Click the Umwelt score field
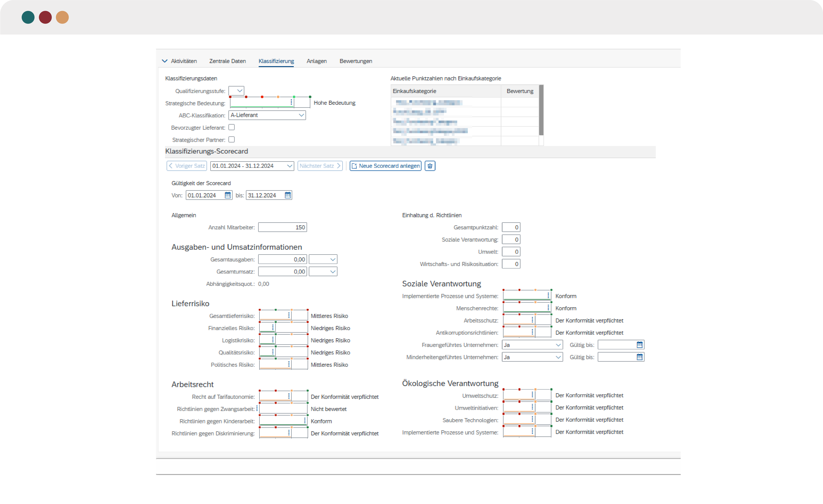 click(x=511, y=252)
